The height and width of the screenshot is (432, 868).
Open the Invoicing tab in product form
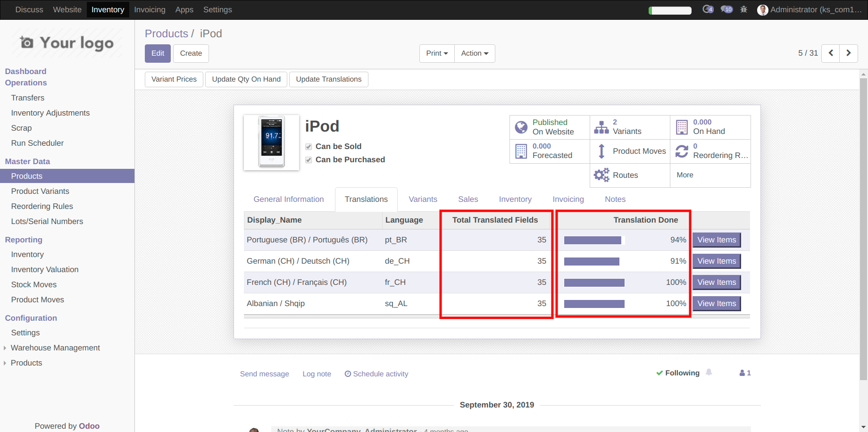tap(568, 199)
